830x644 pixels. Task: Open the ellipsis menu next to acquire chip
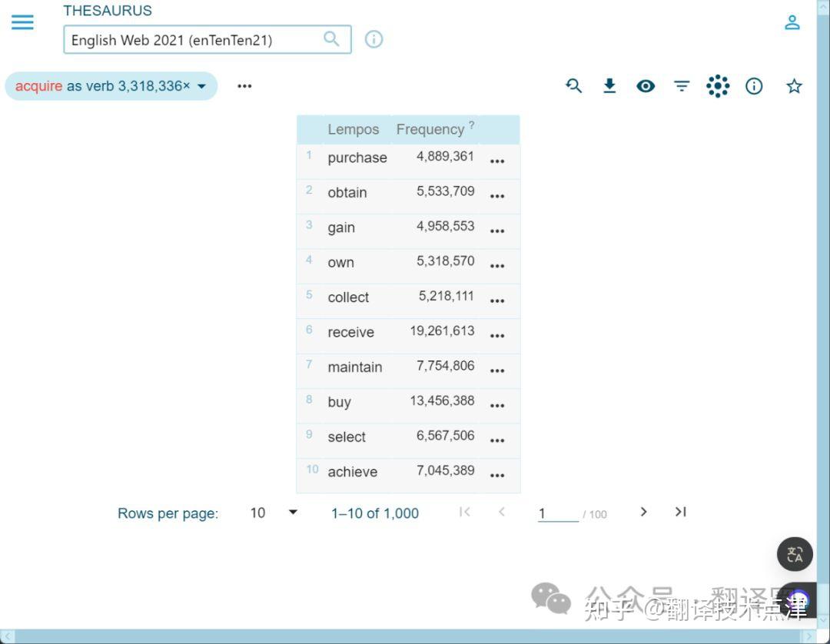point(244,85)
